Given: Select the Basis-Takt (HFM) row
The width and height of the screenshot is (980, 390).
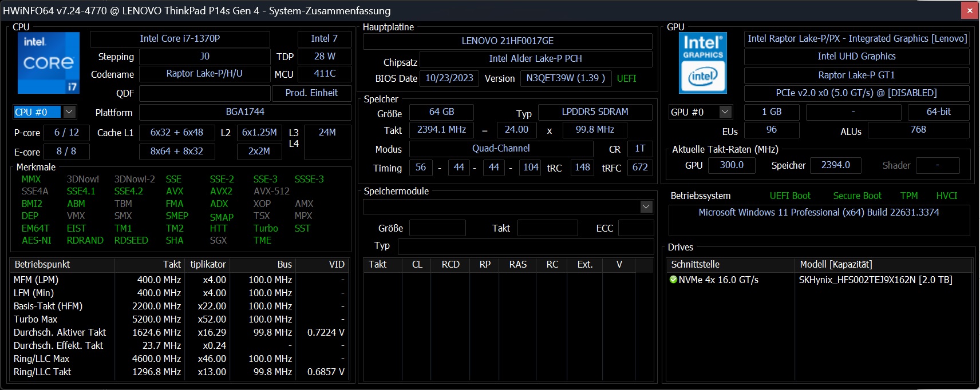Looking at the screenshot, I should click(180, 306).
